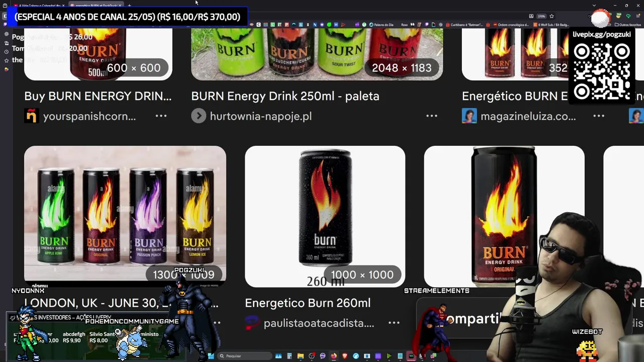Click the yourspanishcorner ñ favicon
The height and width of the screenshot is (362, 644).
click(x=31, y=116)
